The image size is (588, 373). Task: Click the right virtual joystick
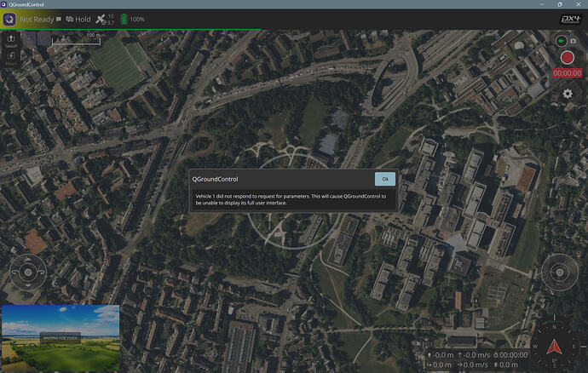560,273
